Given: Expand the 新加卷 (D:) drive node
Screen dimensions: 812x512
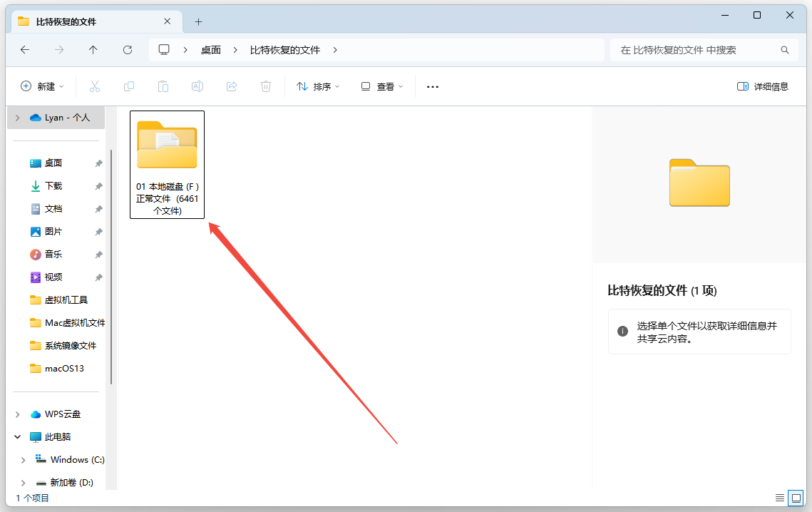Looking at the screenshot, I should (x=24, y=483).
